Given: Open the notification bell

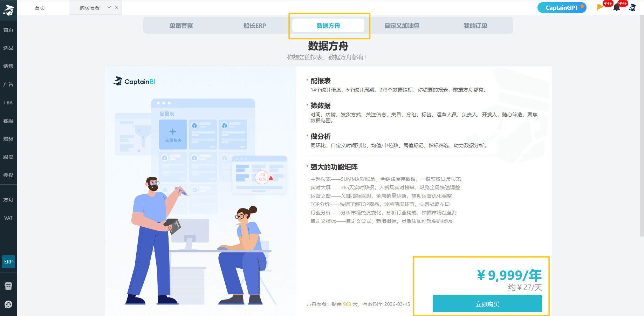Looking at the screenshot, I should coord(617,7).
